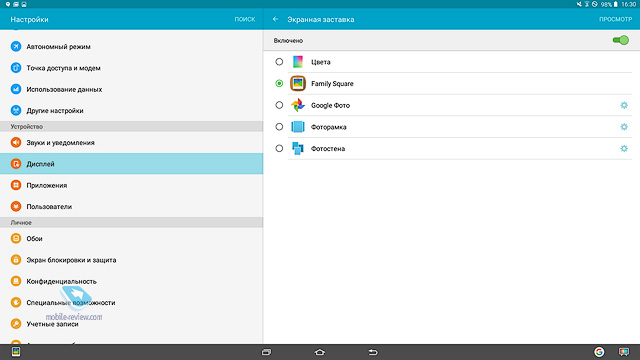Tap the TV icon in bottom bar
Viewport: 640px width, 360px height.
point(624,352)
